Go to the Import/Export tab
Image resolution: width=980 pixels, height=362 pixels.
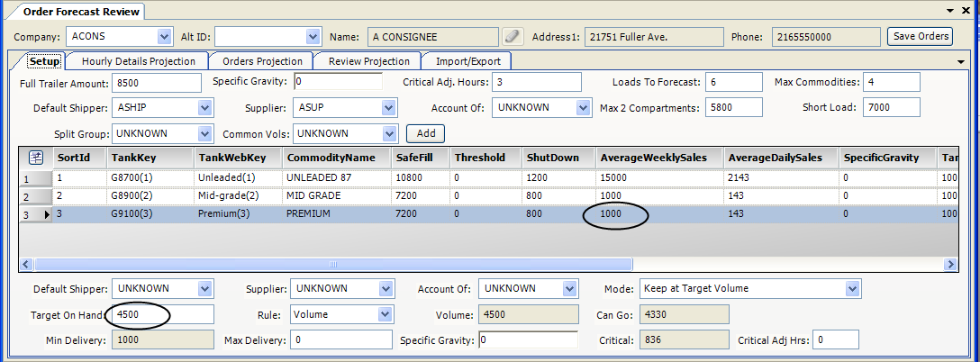pyautogui.click(x=468, y=61)
